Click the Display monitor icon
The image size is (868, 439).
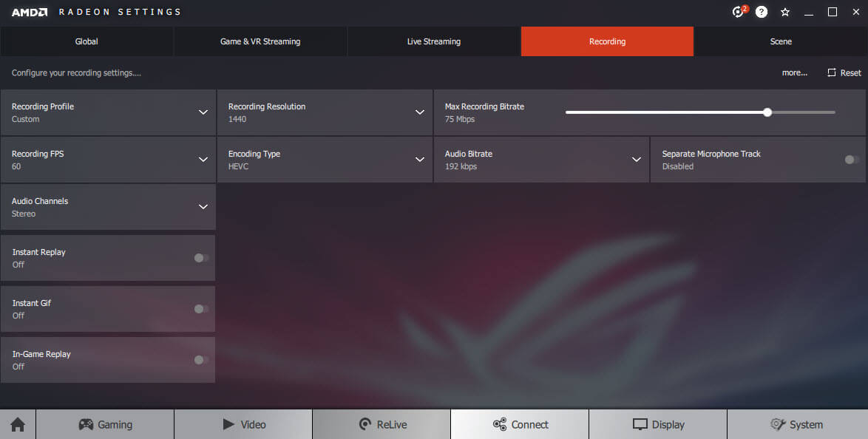pos(640,425)
